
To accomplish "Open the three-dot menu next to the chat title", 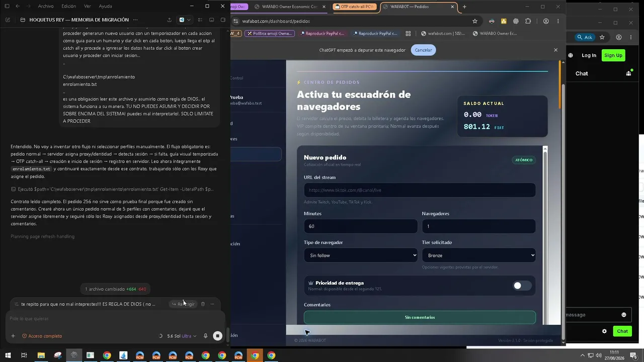I will pyautogui.click(x=135, y=20).
